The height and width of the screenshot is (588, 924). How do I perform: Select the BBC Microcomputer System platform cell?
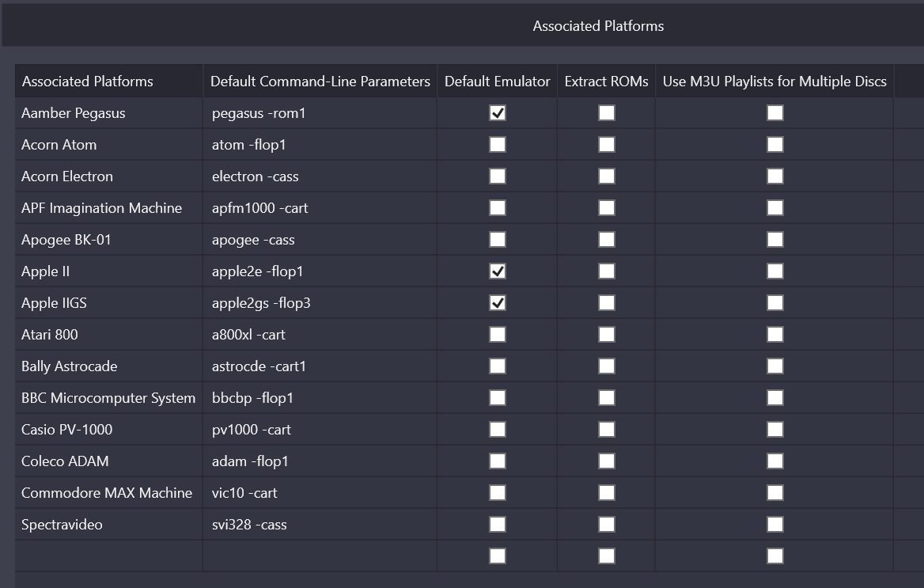click(x=109, y=398)
